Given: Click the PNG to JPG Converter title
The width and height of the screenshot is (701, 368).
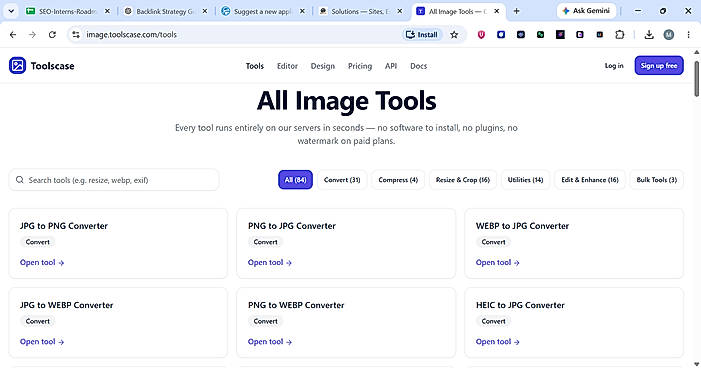Looking at the screenshot, I should [x=292, y=226].
